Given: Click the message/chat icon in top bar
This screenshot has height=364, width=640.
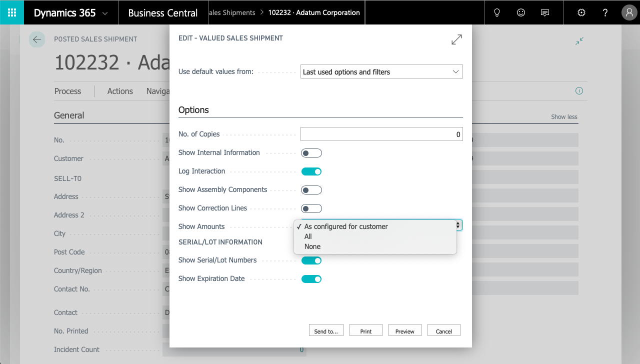Looking at the screenshot, I should coord(544,12).
